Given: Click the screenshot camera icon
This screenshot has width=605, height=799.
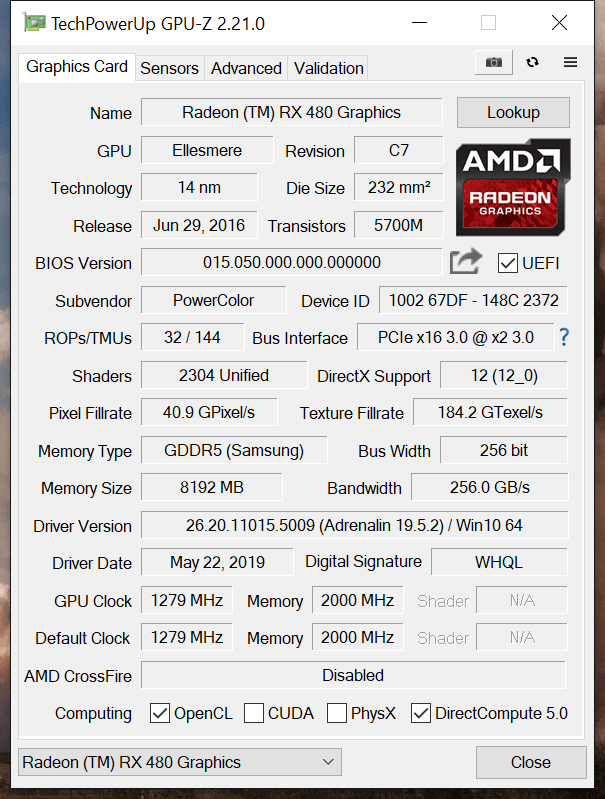Looking at the screenshot, I should tap(493, 62).
